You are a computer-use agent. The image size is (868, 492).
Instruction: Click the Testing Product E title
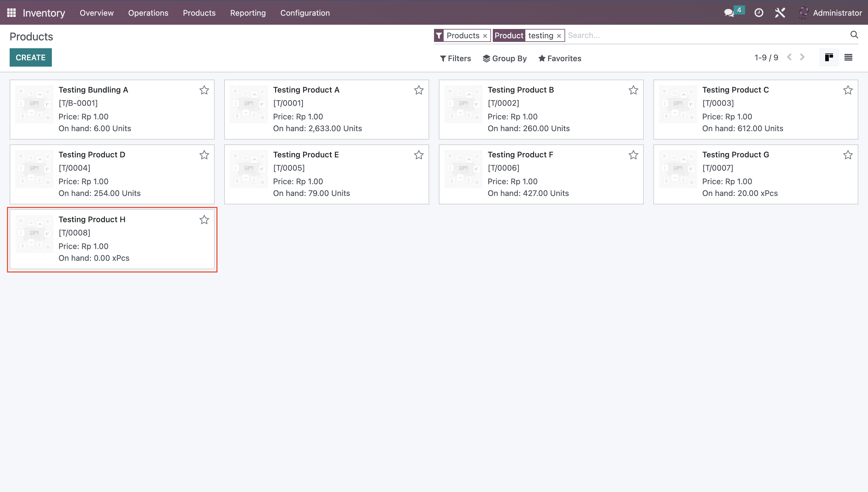click(306, 154)
